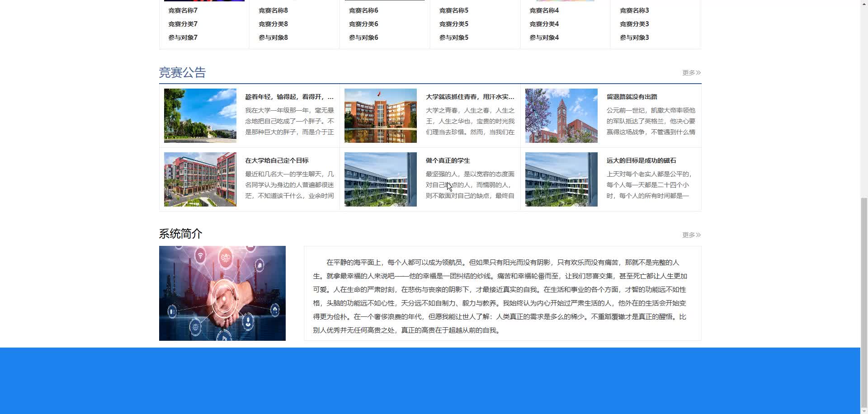Select 竞赛名称3 card title
The height and width of the screenshot is (414, 868).
click(x=634, y=10)
